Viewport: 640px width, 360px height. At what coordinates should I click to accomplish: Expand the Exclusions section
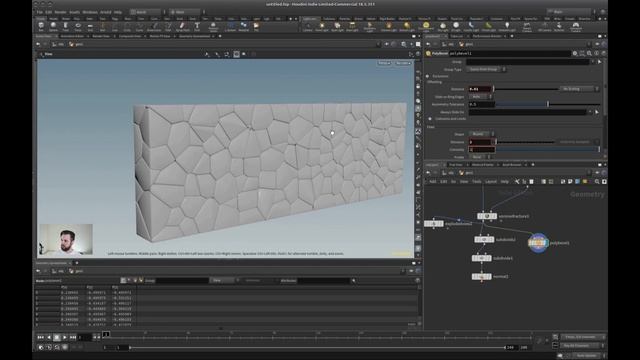[427, 76]
